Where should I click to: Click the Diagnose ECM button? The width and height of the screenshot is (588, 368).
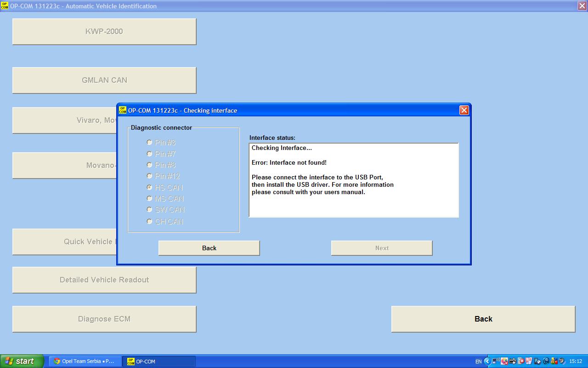(104, 319)
